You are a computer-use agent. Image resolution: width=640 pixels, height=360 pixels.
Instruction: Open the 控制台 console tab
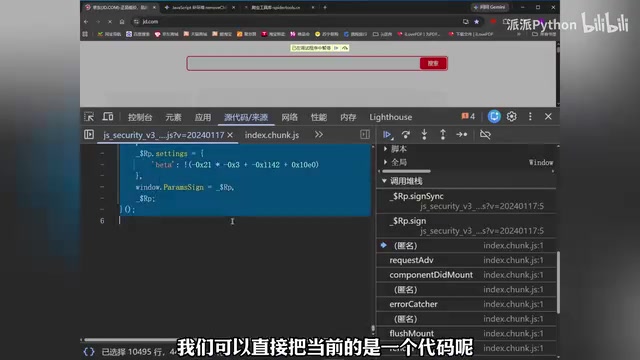(140, 117)
